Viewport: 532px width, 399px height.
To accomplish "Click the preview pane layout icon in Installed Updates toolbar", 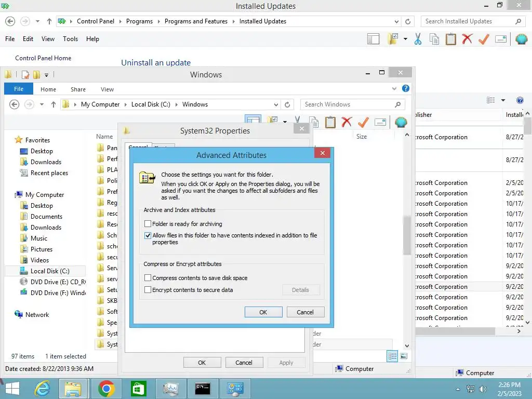I will (373, 39).
